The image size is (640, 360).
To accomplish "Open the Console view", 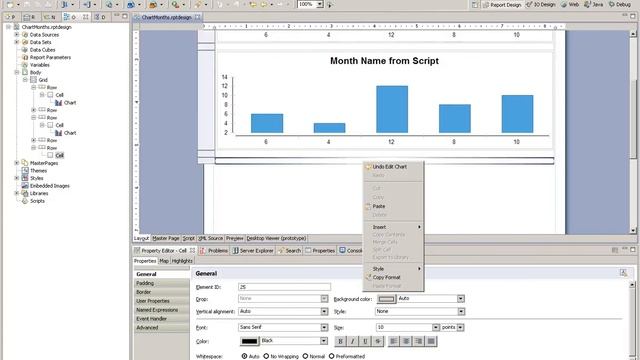I will 351,251.
